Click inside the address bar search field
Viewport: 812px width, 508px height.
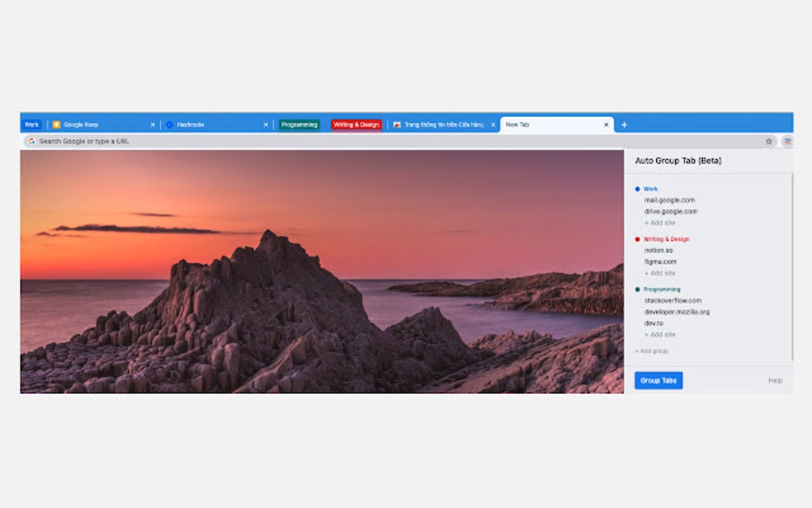click(239, 141)
